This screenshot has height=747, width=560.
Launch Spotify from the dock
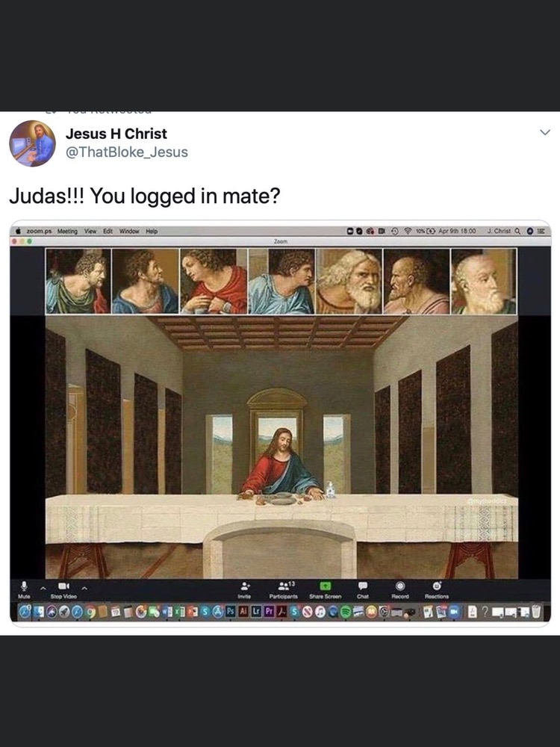(x=346, y=611)
